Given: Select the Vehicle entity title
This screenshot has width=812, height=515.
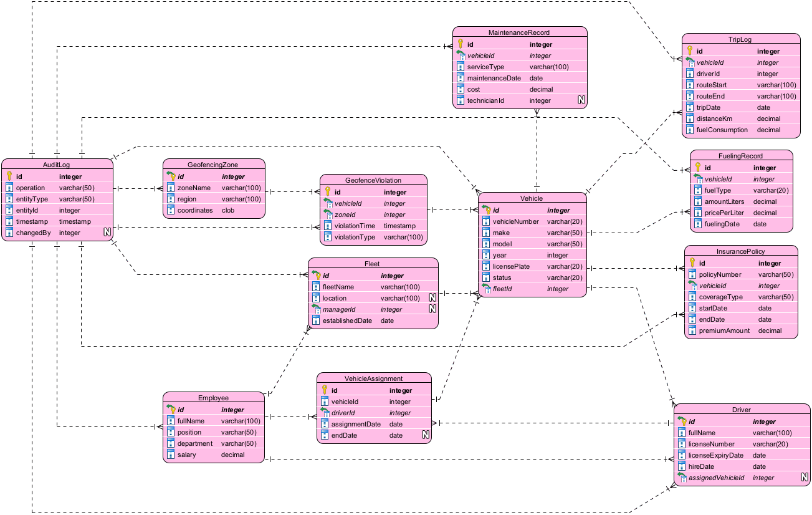Looking at the screenshot, I should 532,198.
